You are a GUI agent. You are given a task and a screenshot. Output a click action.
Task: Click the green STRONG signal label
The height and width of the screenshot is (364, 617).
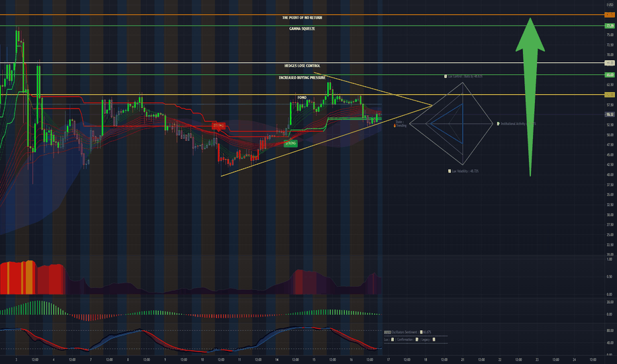[x=291, y=143]
